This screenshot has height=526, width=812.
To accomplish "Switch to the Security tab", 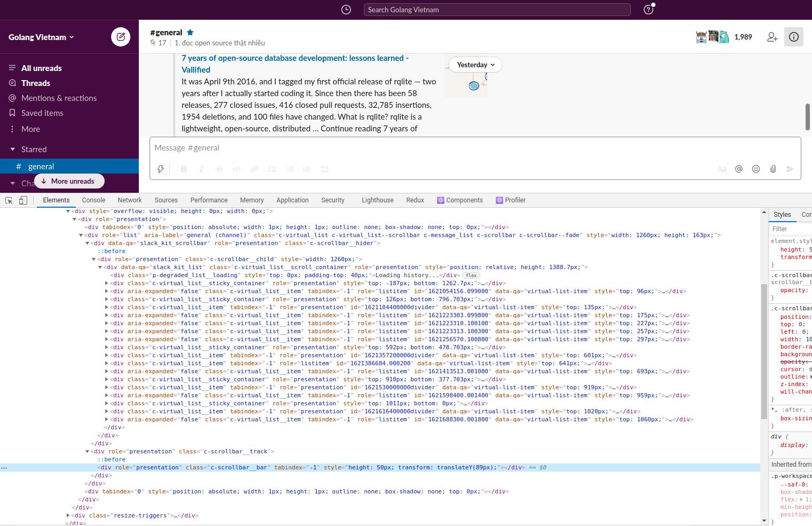I will [x=333, y=200].
